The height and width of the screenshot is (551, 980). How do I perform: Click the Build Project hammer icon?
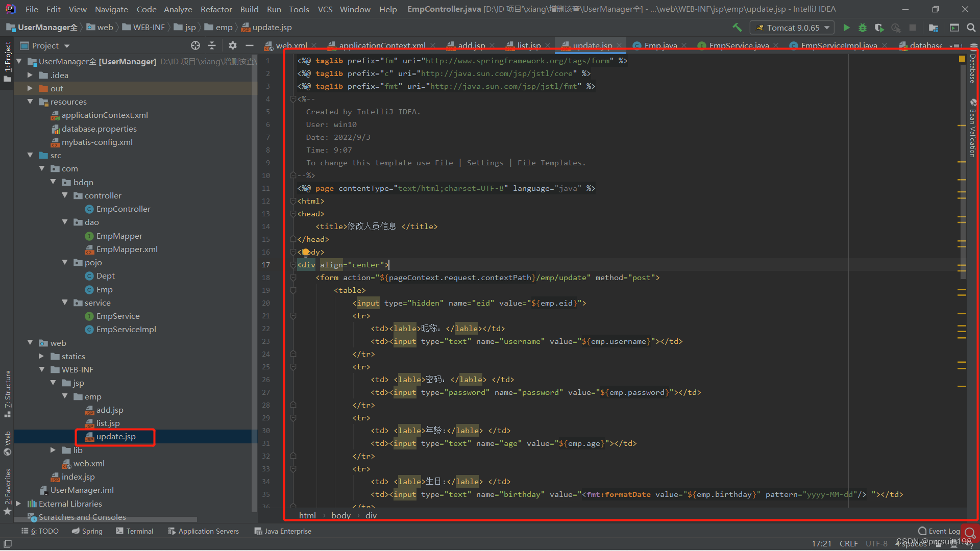tap(737, 28)
